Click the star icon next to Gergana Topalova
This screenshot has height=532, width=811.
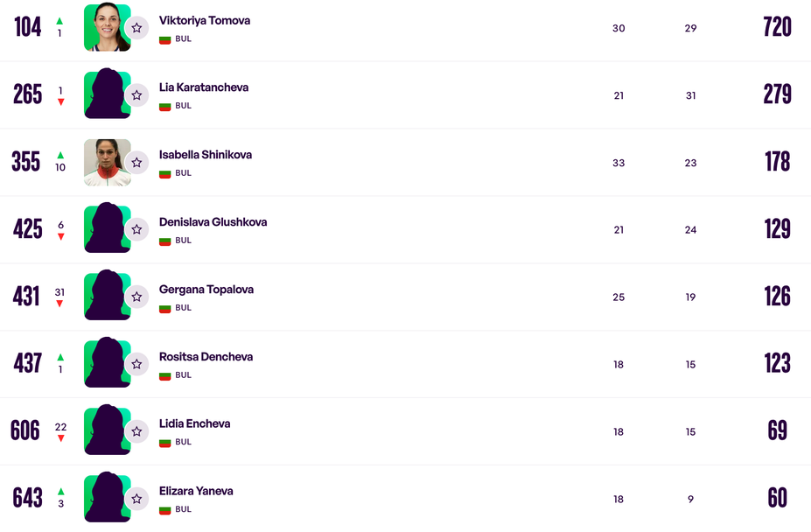tap(136, 297)
